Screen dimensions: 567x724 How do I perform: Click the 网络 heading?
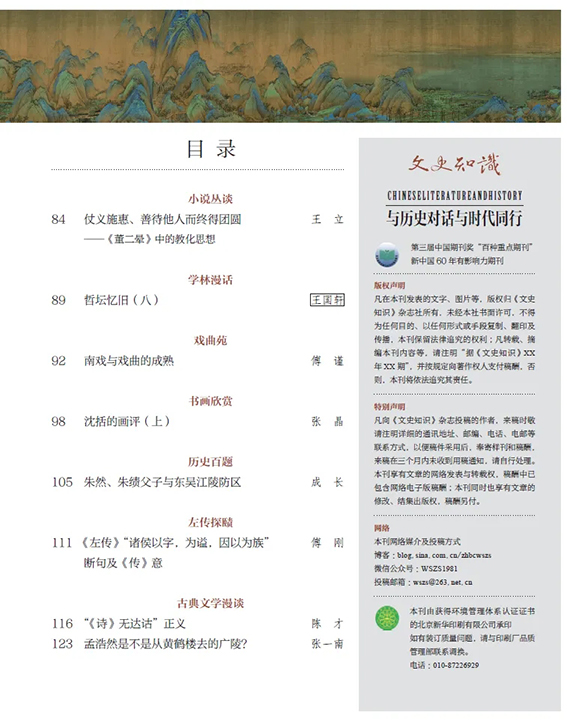pos(382,528)
